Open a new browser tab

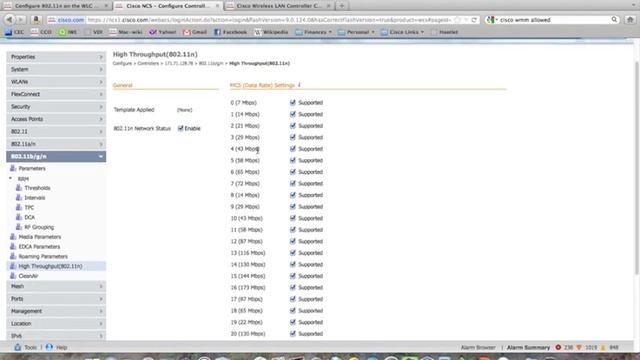pyautogui.click(x=342, y=6)
